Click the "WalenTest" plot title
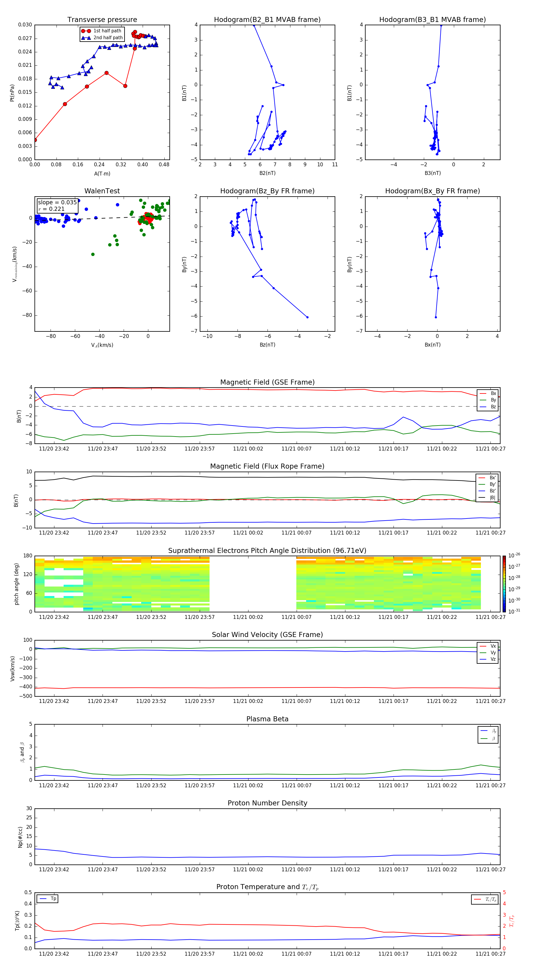The image size is (535, 980). tap(102, 191)
